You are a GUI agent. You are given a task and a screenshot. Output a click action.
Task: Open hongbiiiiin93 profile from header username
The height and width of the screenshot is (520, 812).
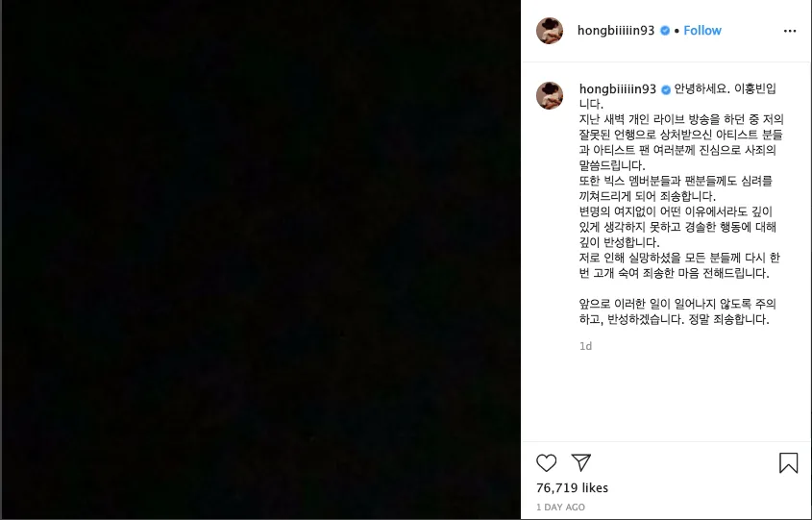tap(616, 31)
